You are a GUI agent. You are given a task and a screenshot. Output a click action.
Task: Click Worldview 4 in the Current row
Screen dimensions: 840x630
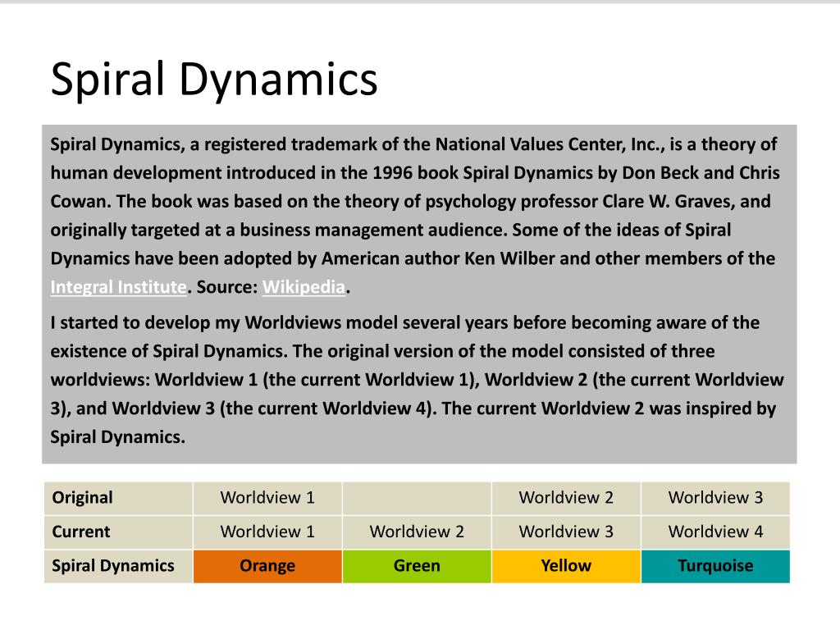pos(715,532)
